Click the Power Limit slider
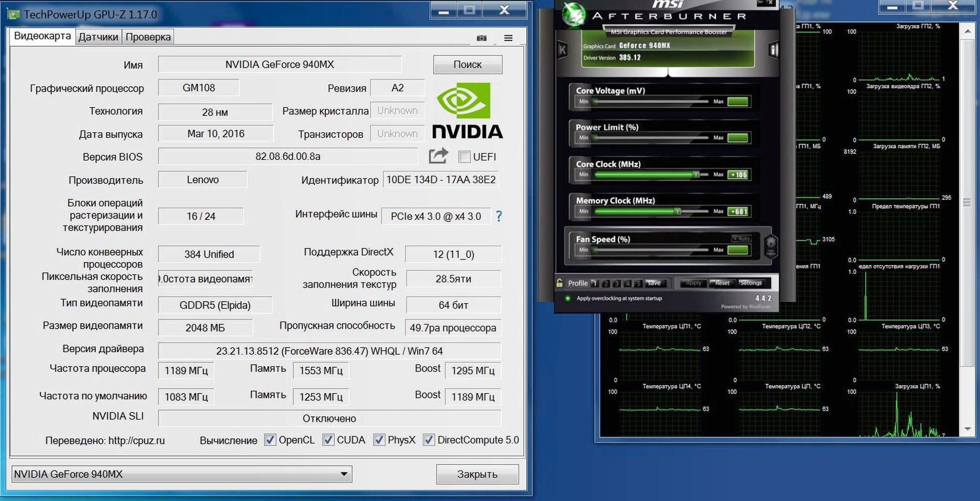This screenshot has width=980, height=501. [651, 138]
